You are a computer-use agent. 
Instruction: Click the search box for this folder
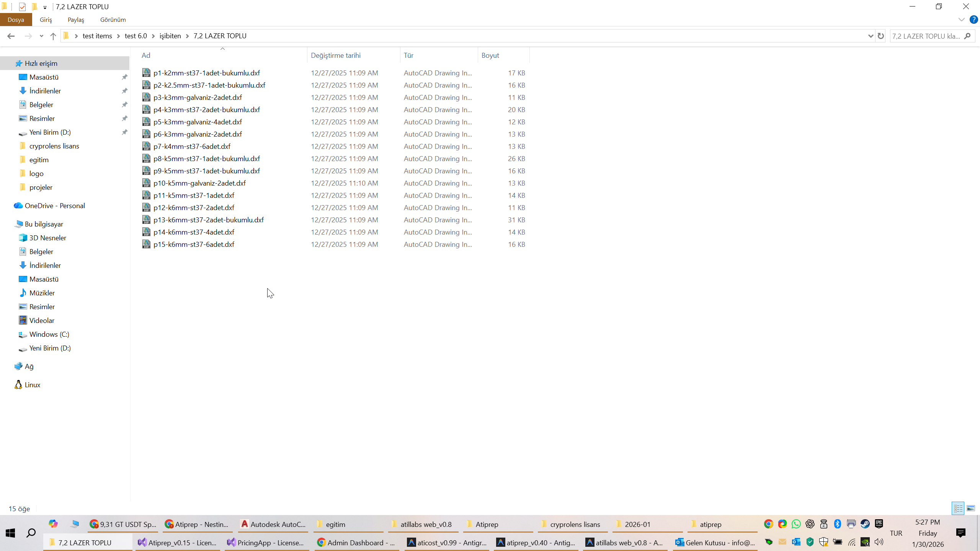[926, 36]
